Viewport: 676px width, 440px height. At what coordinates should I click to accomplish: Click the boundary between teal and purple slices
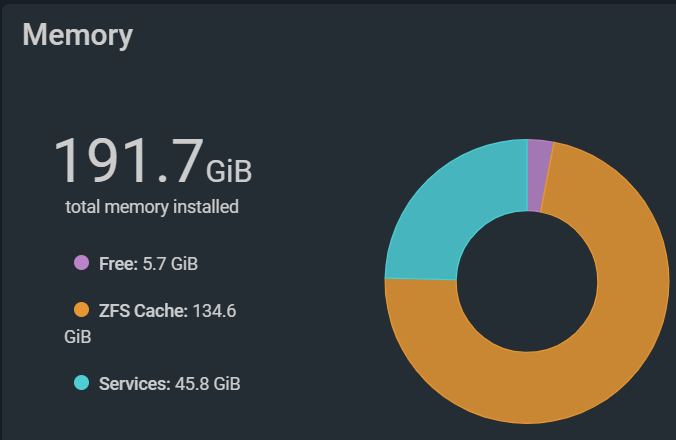coord(528,175)
